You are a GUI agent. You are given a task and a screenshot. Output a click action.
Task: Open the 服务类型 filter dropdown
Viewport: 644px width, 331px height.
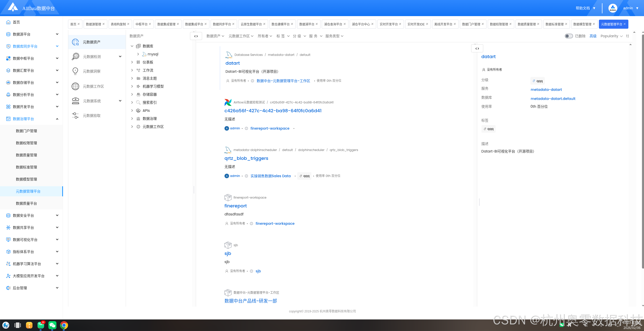click(334, 36)
